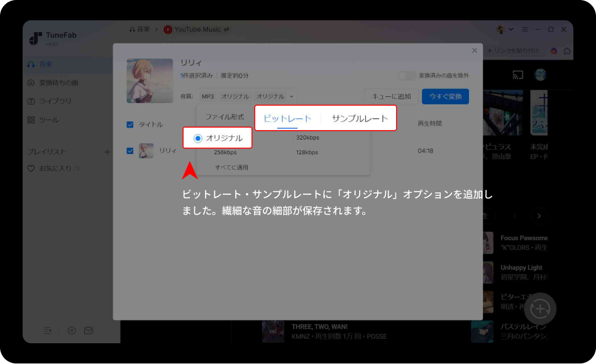Open the 音楽 section in the sidebar
This screenshot has height=364, width=596.
click(x=44, y=63)
